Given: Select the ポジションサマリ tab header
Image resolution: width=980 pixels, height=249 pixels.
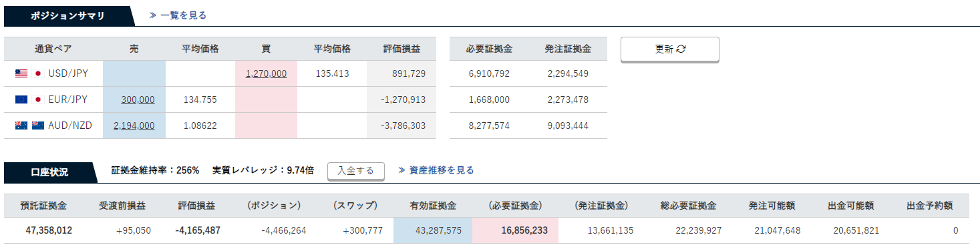Looking at the screenshot, I should [67, 15].
